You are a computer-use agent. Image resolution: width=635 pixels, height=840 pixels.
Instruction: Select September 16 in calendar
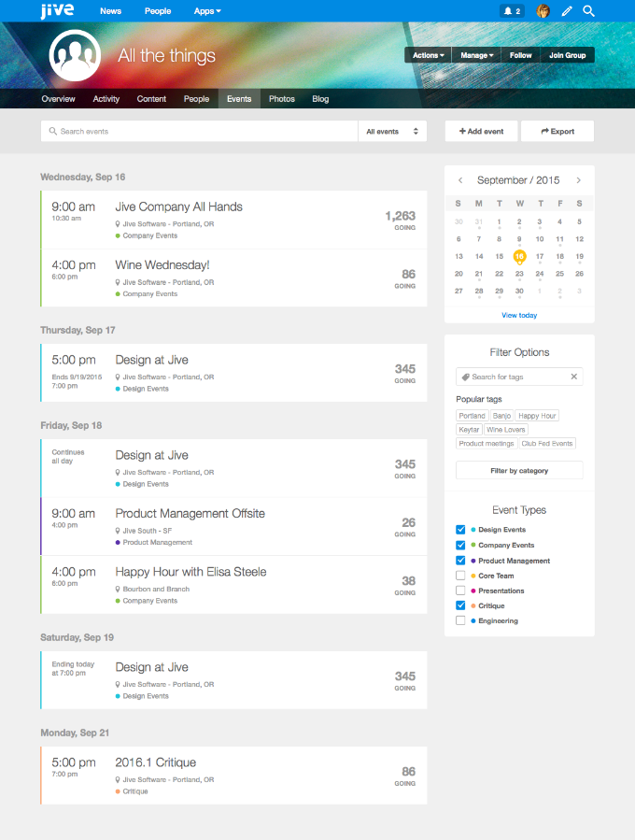click(x=519, y=257)
